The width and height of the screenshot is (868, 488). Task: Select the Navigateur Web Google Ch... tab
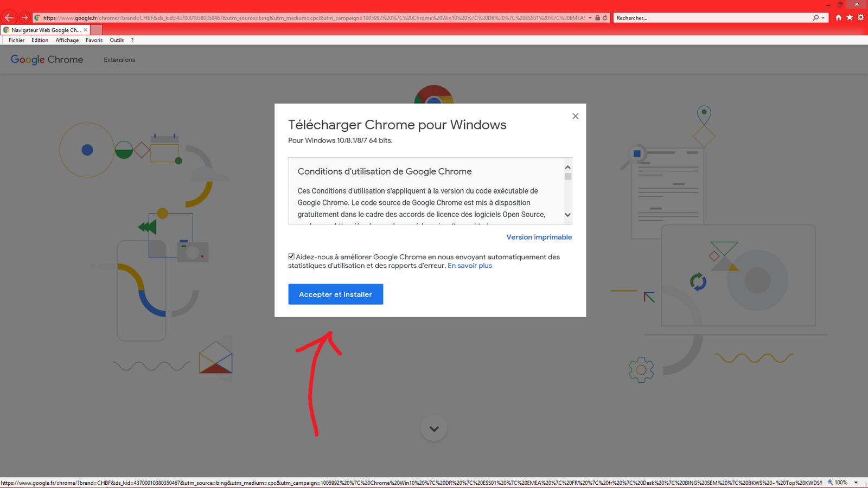point(46,30)
